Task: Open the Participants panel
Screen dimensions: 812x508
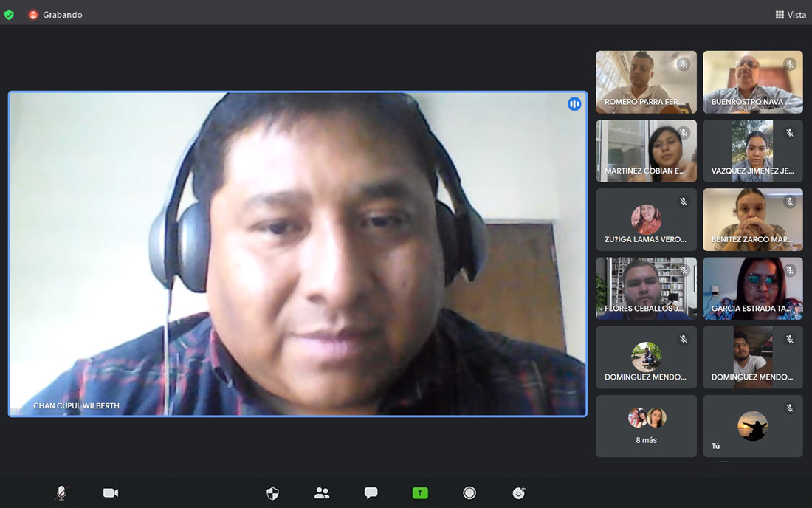Action: tap(322, 493)
